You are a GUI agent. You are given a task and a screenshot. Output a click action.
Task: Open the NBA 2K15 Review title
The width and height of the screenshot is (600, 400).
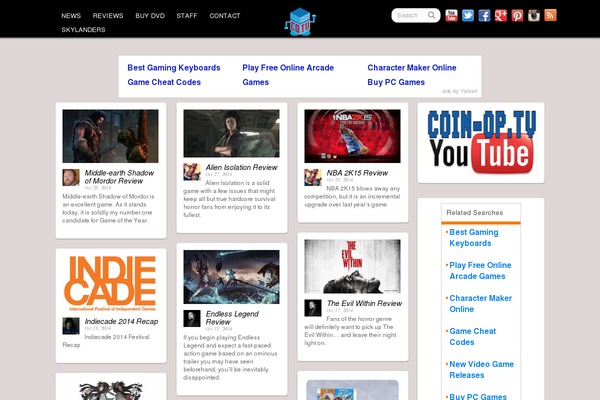(357, 173)
